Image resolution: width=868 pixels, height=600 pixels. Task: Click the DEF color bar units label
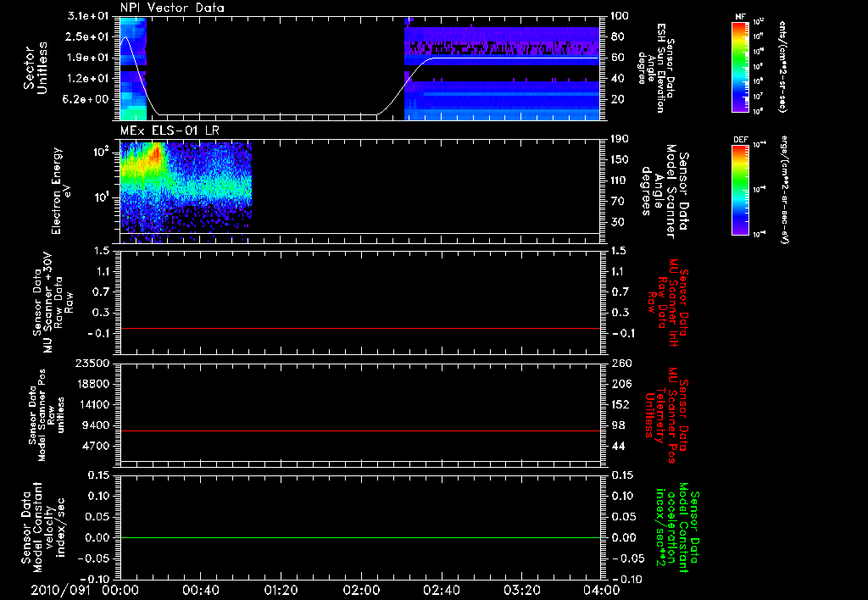tap(784, 190)
